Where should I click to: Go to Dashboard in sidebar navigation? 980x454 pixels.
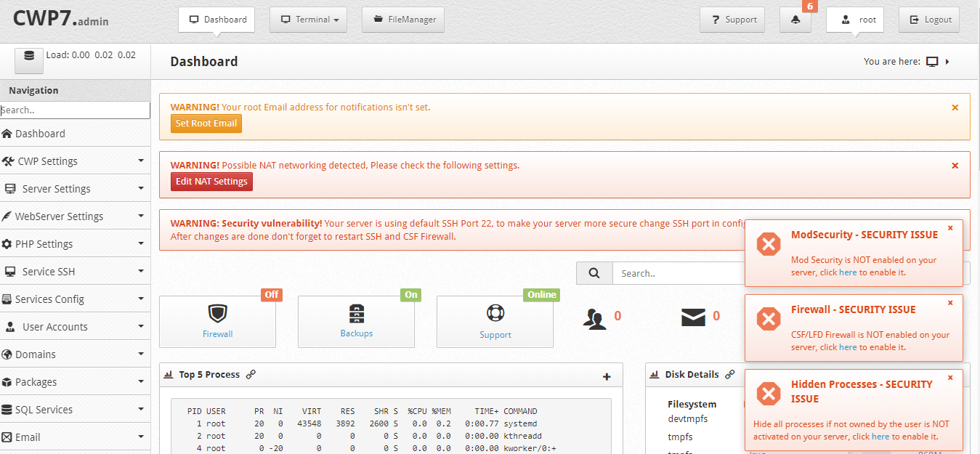point(76,134)
